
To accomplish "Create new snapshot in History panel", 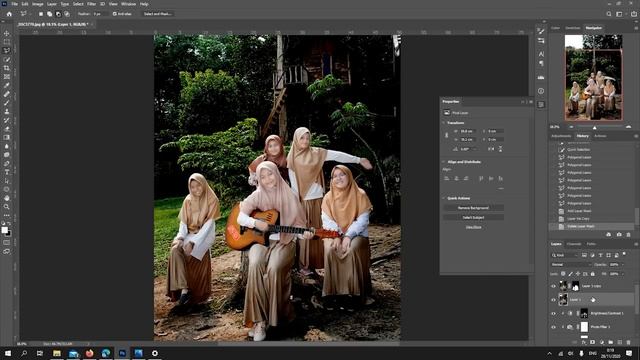I will tap(619, 235).
